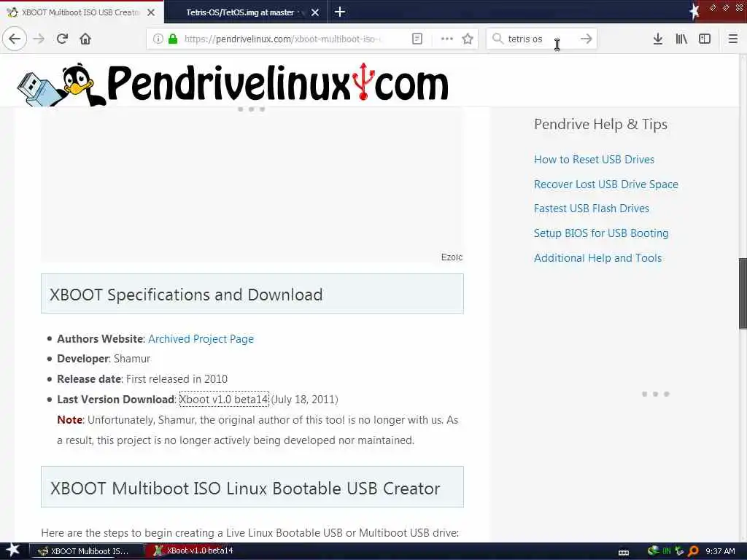Click Release date: First released in 2010

click(142, 379)
